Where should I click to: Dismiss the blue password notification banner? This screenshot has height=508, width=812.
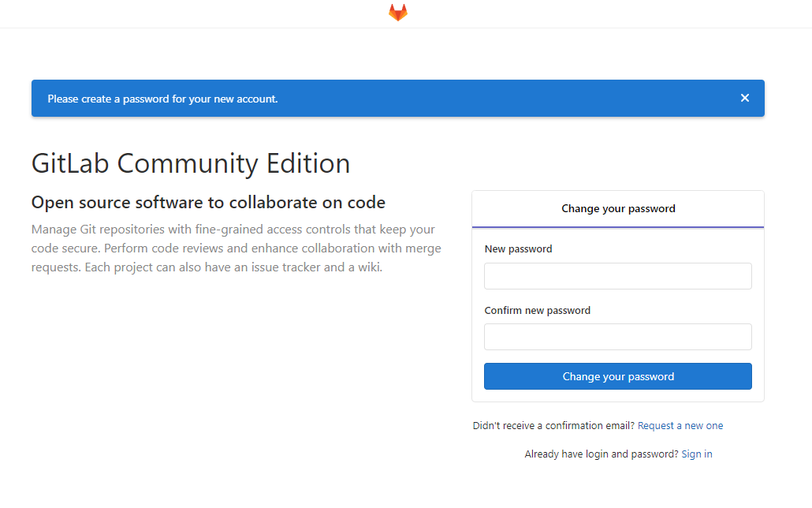745,98
